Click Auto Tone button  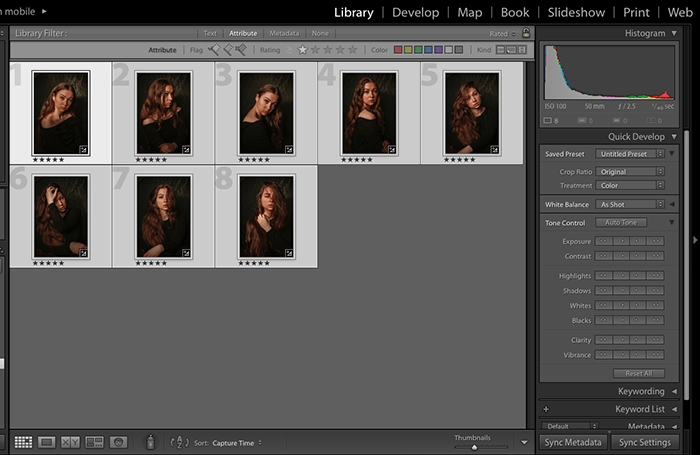pyautogui.click(x=621, y=222)
